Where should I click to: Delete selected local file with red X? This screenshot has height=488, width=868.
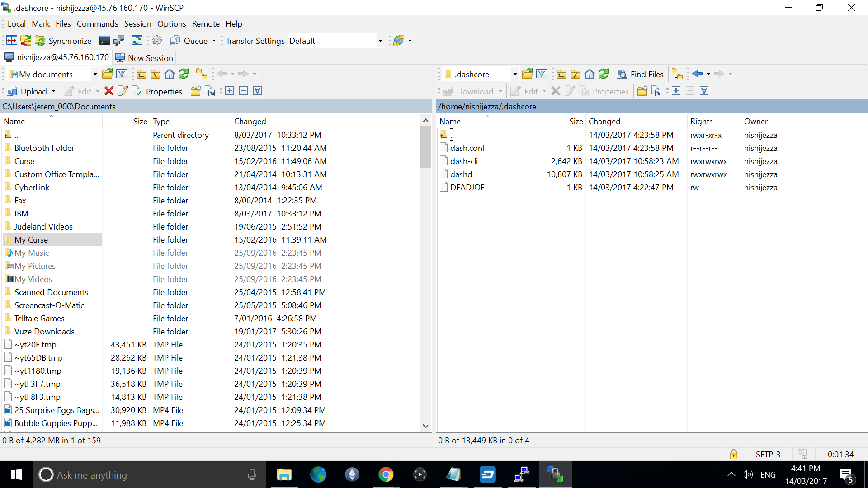109,91
